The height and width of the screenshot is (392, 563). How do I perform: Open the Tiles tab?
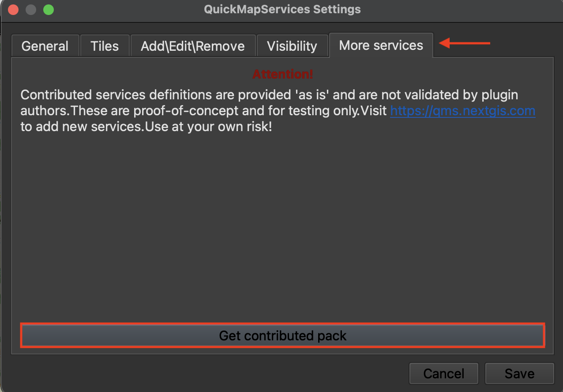pyautogui.click(x=105, y=46)
